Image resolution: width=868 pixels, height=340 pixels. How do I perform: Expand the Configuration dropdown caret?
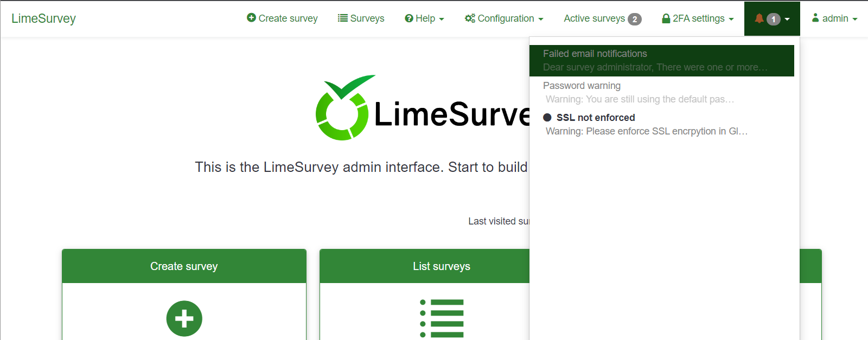tap(541, 19)
